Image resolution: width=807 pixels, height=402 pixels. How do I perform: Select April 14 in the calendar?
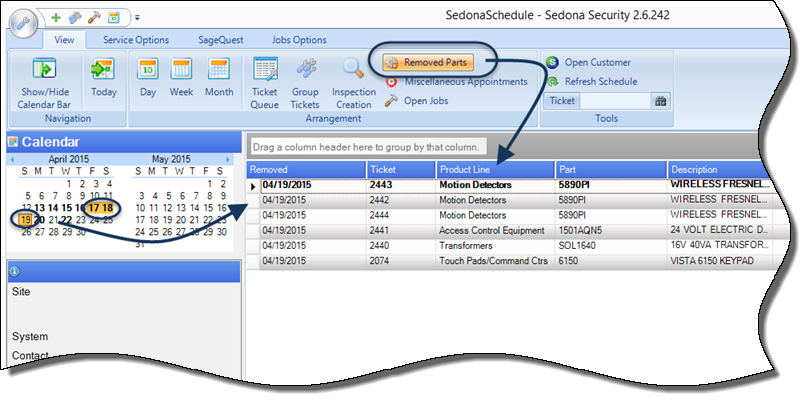point(52,208)
